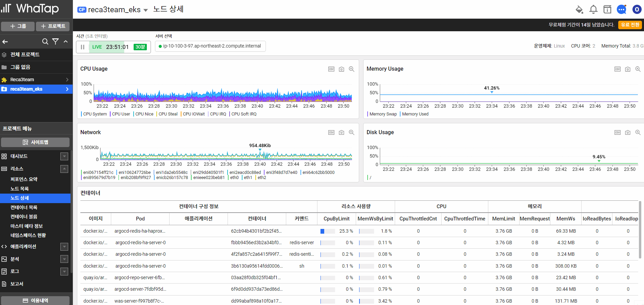Take snapshot of CPU Usage chart
The width and height of the screenshot is (644, 305).
coord(341,69)
